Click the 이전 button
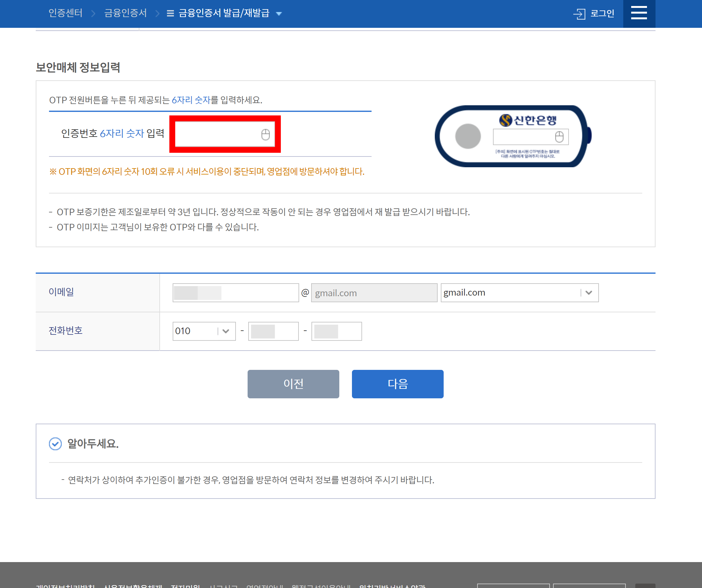This screenshot has width=702, height=588. tap(293, 384)
